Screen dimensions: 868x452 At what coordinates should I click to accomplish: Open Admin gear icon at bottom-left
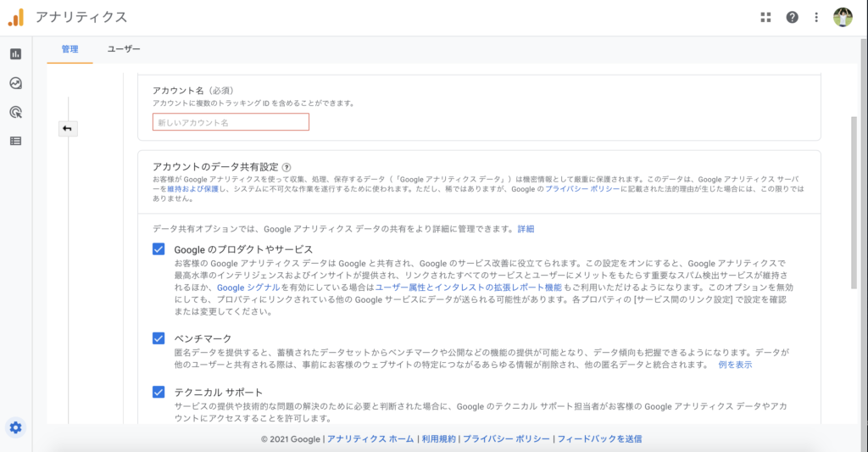15,427
